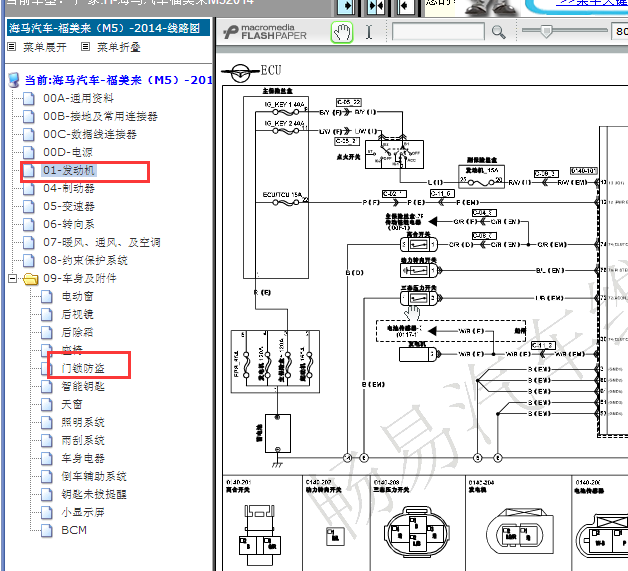Click the right-arrow frame layout button

(x=345, y=6)
